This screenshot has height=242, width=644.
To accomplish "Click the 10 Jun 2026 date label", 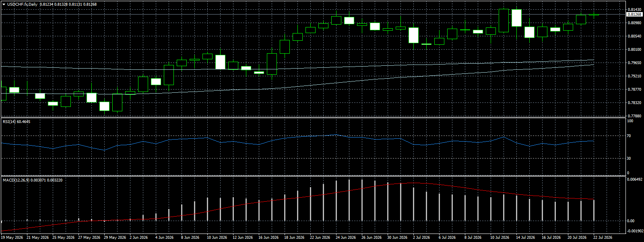I will 217,238.
